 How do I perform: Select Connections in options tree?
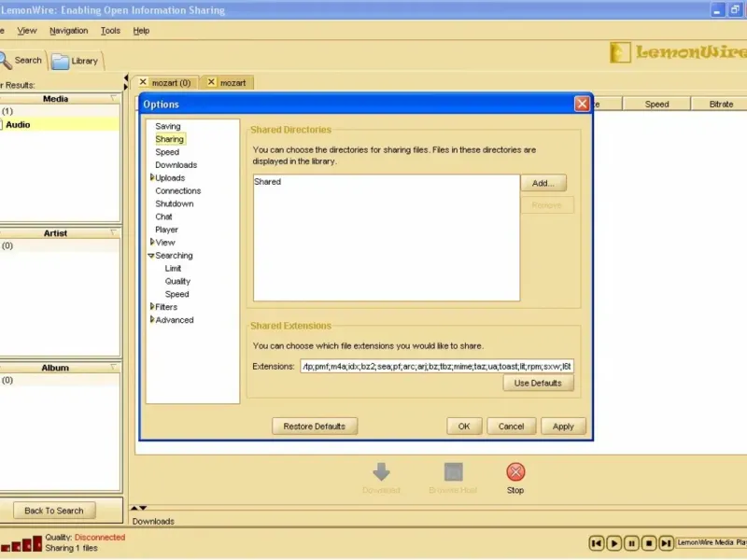coord(177,190)
